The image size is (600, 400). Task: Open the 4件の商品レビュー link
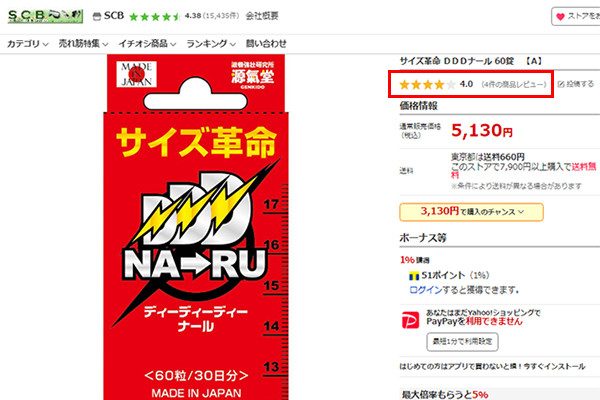(514, 84)
